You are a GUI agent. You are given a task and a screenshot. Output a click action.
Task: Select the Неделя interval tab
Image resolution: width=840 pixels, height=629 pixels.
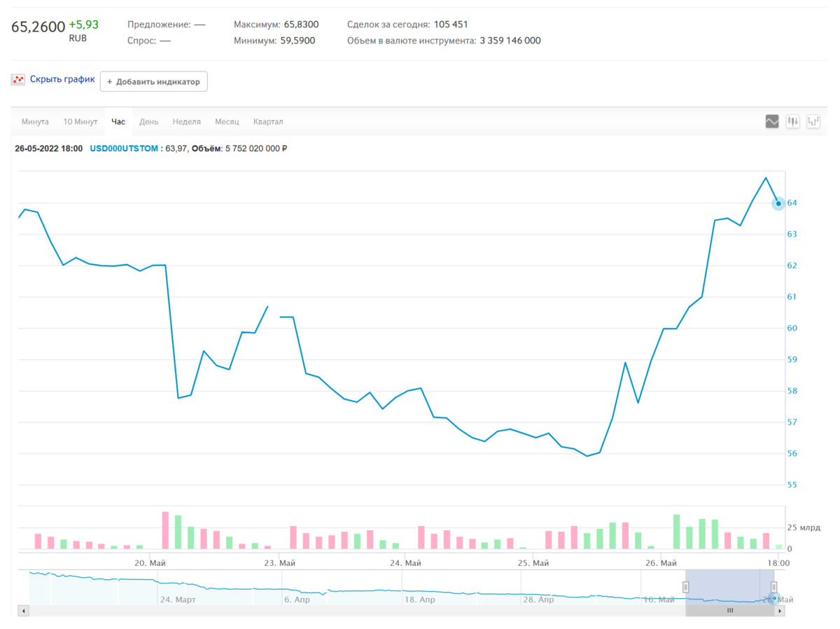(x=187, y=122)
